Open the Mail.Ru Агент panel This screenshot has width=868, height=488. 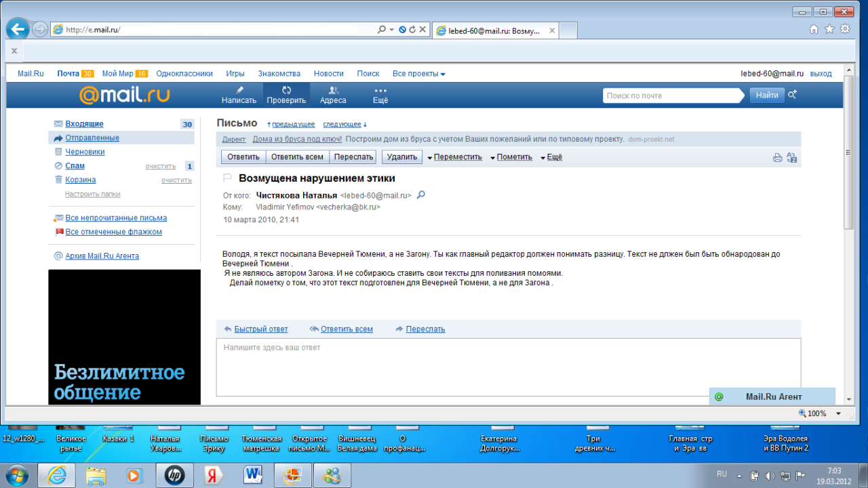(772, 396)
